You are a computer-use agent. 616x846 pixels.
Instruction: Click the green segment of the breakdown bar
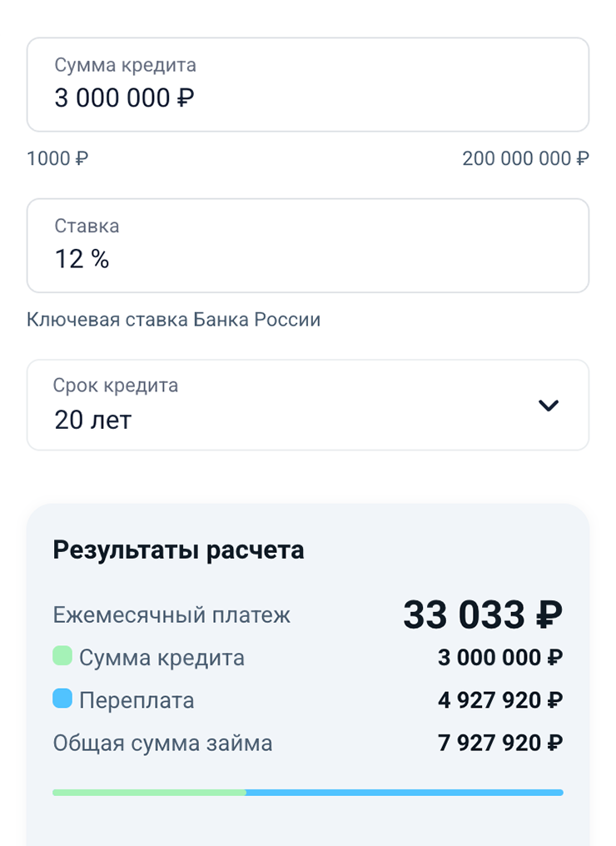click(149, 793)
